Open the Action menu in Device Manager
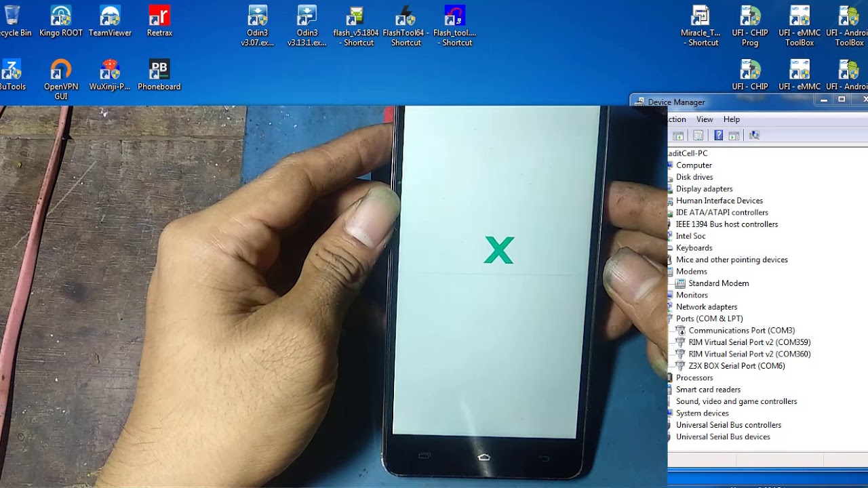868x488 pixels. pyautogui.click(x=677, y=119)
